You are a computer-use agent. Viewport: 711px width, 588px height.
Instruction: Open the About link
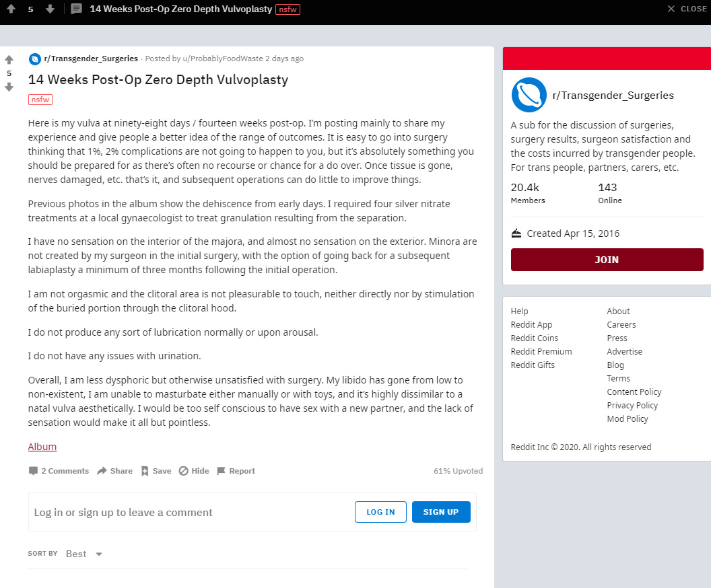tap(618, 311)
